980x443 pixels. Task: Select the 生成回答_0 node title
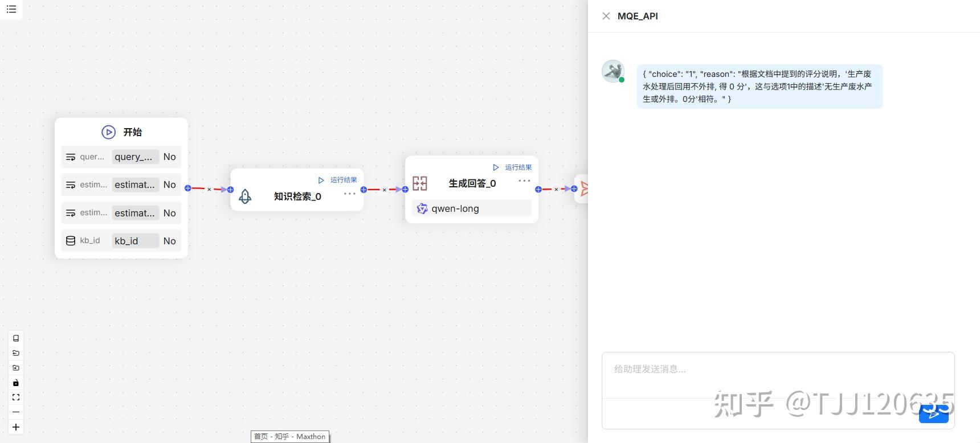coord(472,183)
